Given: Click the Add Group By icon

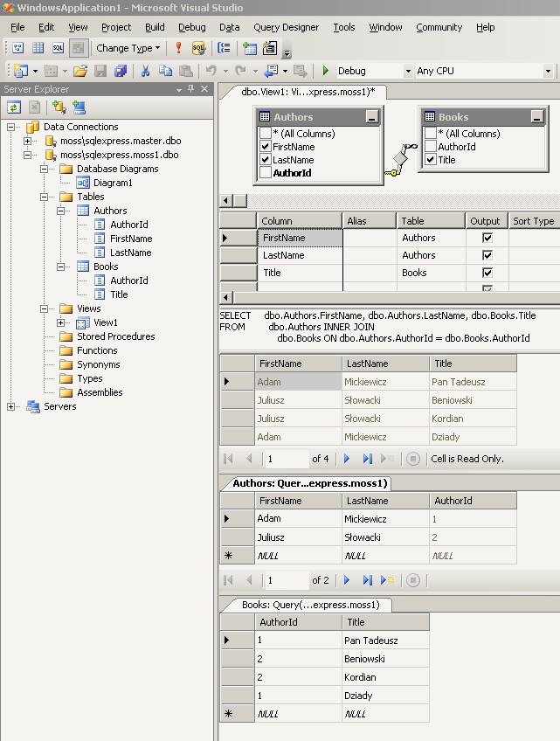Looking at the screenshot, I should pos(224,48).
